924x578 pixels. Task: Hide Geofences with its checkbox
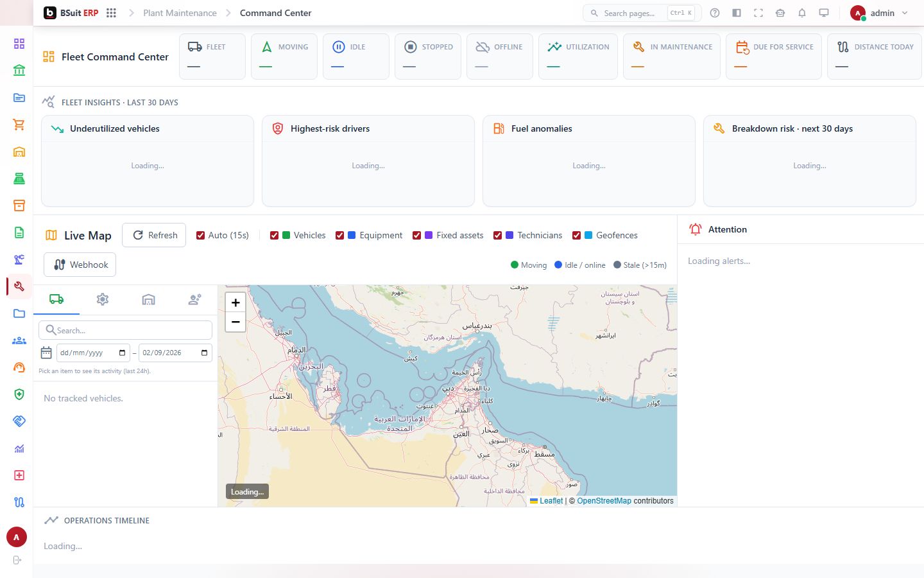577,236
